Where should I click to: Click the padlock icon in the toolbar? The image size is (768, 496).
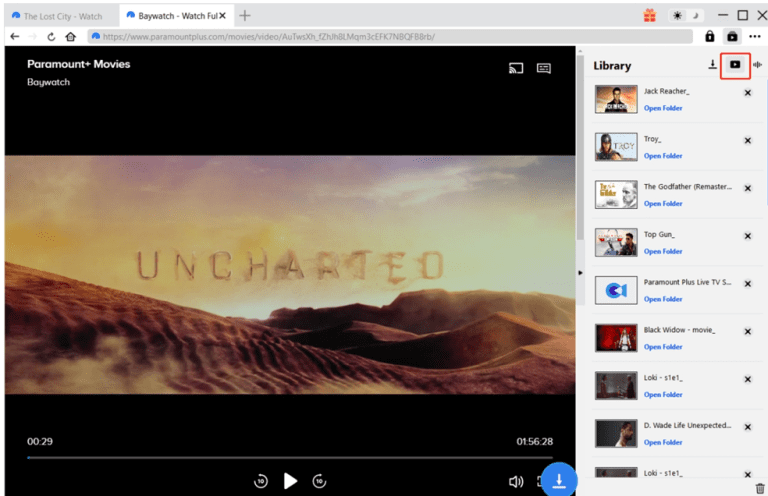pyautogui.click(x=709, y=36)
